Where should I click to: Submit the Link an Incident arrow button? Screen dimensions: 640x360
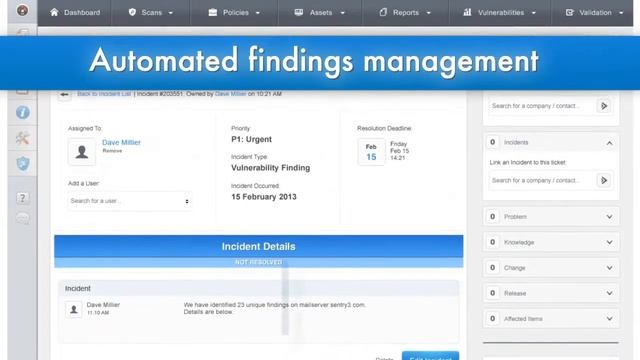tap(604, 180)
